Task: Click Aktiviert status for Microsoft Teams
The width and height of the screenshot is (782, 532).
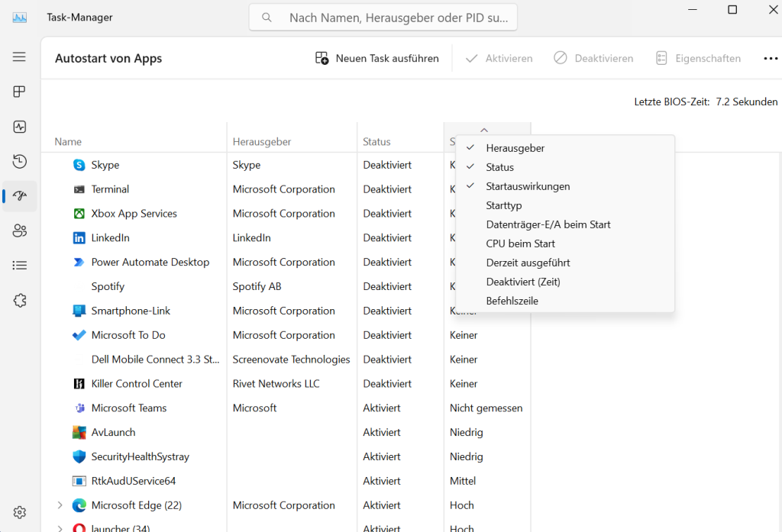Action: 382,408
